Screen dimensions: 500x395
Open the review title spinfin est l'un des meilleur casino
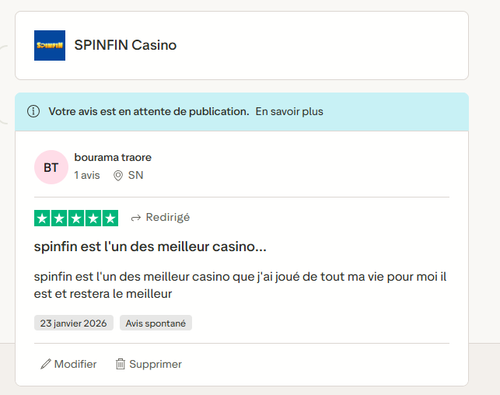(150, 247)
